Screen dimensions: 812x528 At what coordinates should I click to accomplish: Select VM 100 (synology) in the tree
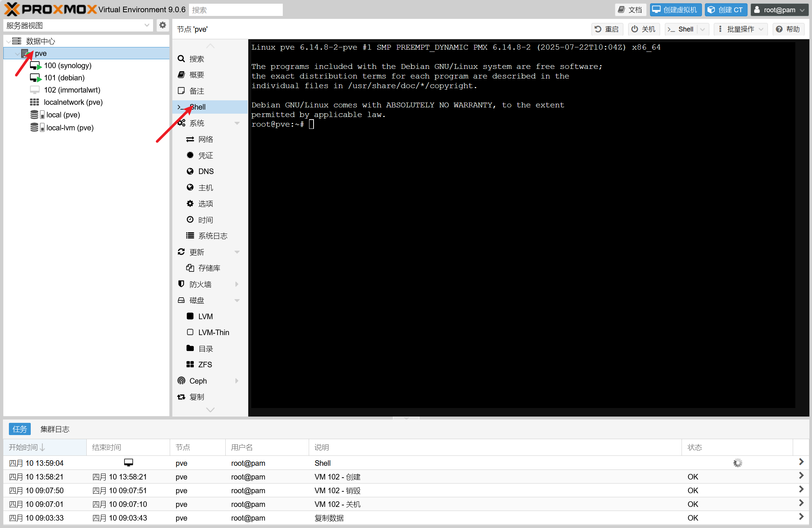click(x=67, y=66)
